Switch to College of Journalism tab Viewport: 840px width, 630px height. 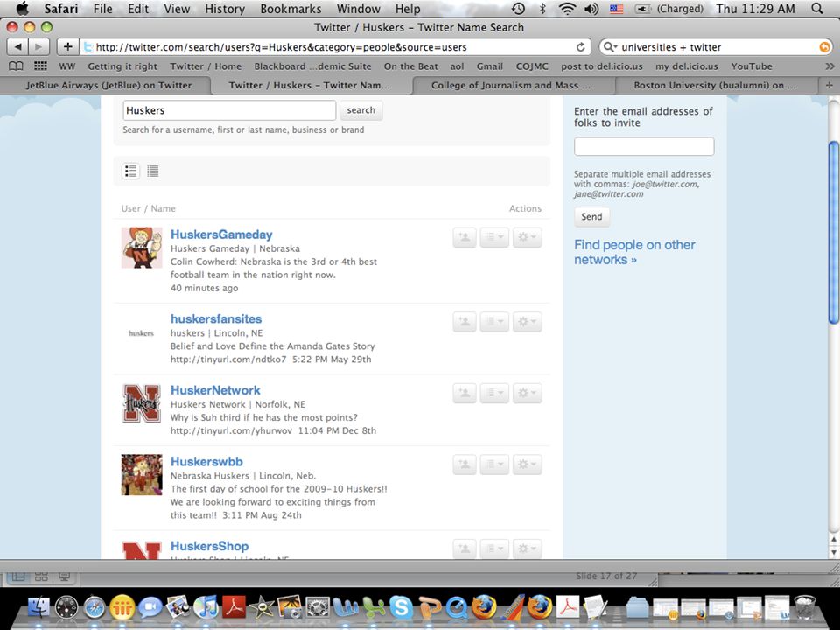(x=510, y=85)
